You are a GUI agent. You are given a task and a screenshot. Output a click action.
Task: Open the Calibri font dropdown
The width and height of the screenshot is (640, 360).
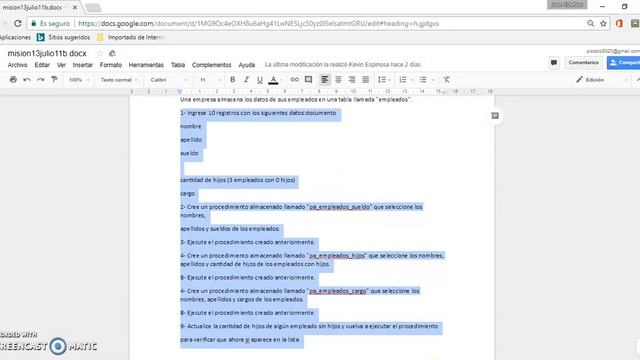pos(169,80)
